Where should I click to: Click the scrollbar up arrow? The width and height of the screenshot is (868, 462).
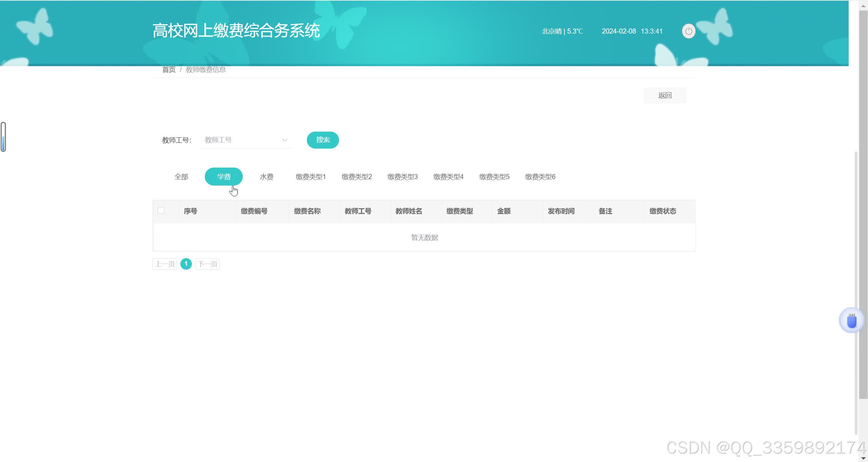click(863, 5)
